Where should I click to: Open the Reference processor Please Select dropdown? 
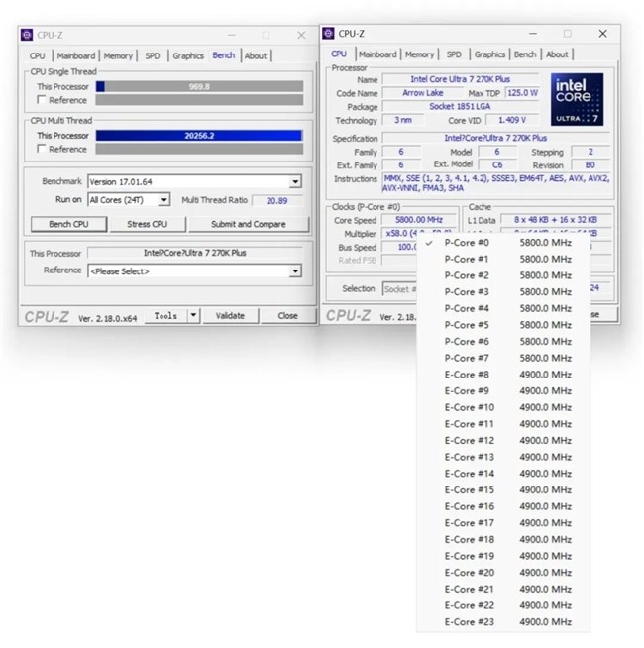coord(295,270)
